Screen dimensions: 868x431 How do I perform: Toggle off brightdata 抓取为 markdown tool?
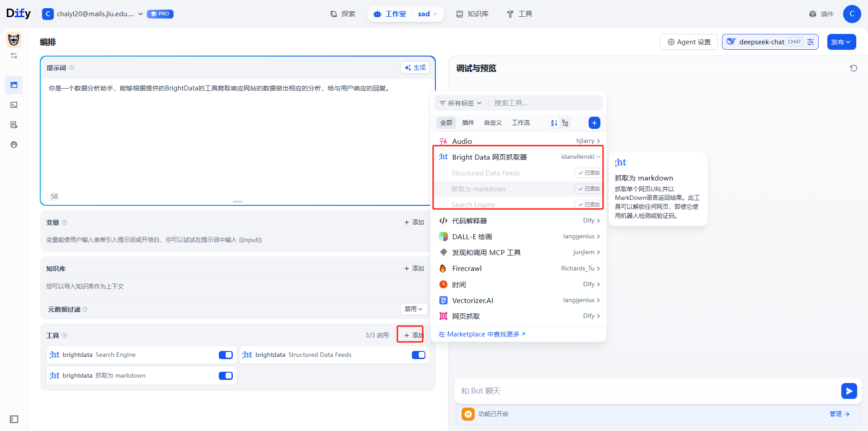click(x=226, y=376)
